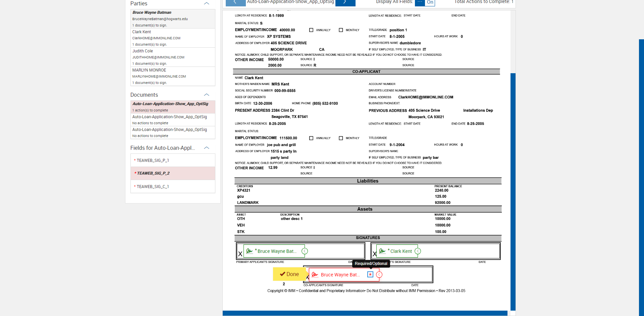This screenshot has height=316, width=644.
Task: Click the STK asset row
Action: pyautogui.click(x=241, y=232)
